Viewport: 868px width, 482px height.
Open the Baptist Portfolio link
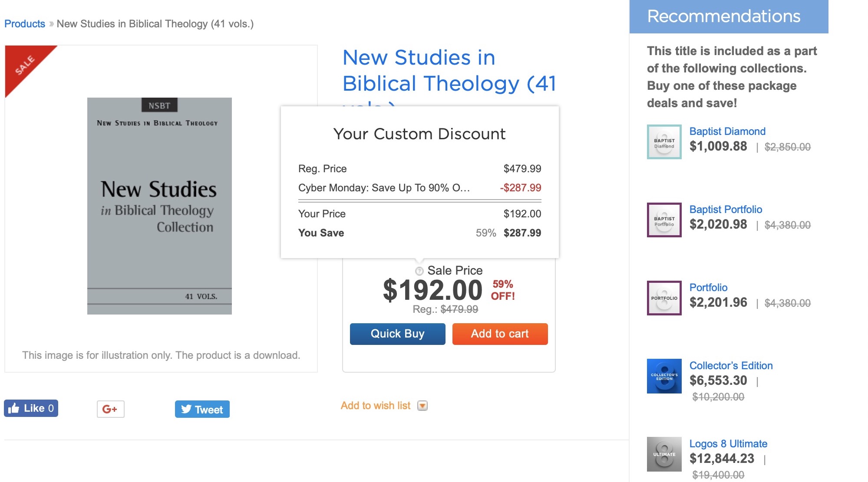coord(726,210)
